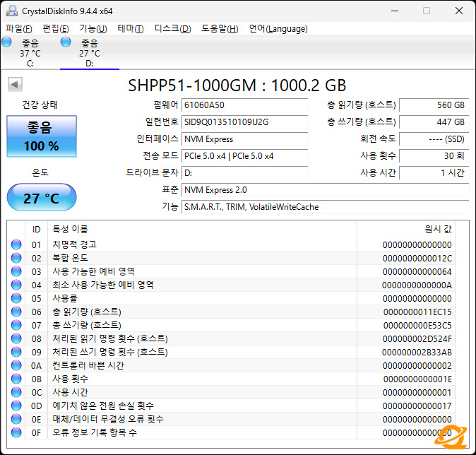The height and width of the screenshot is (455, 476).
Task: Click status orb for attribute 07 row
Action: (x=16, y=325)
